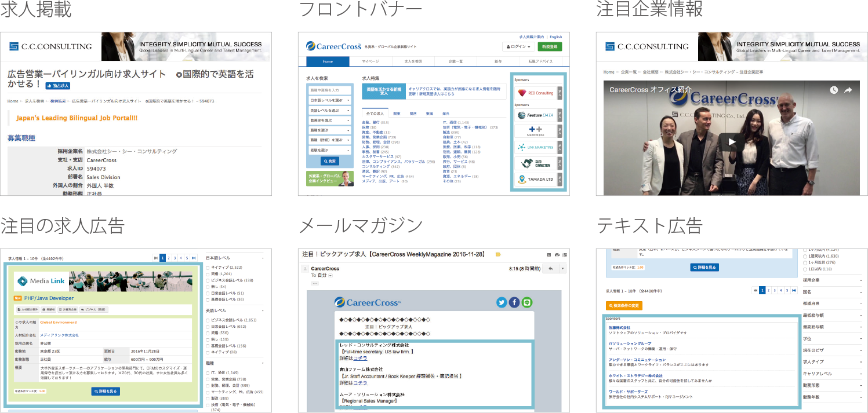Click the C.C.Consulting logo in the 注目企業情報 panel
The height and width of the screenshot is (413, 868).
click(x=647, y=46)
